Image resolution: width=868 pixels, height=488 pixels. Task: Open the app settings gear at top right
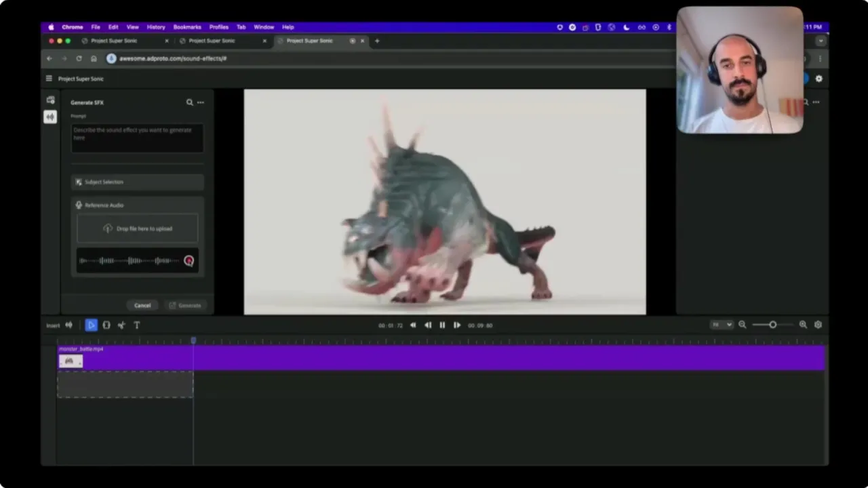818,79
